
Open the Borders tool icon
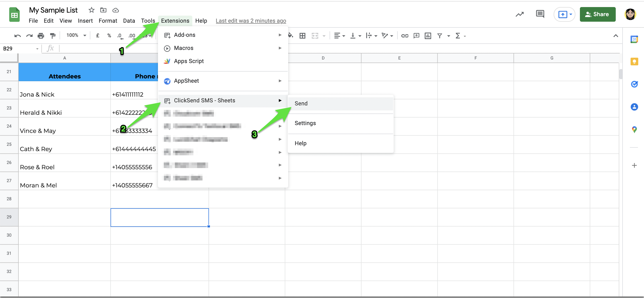(302, 36)
